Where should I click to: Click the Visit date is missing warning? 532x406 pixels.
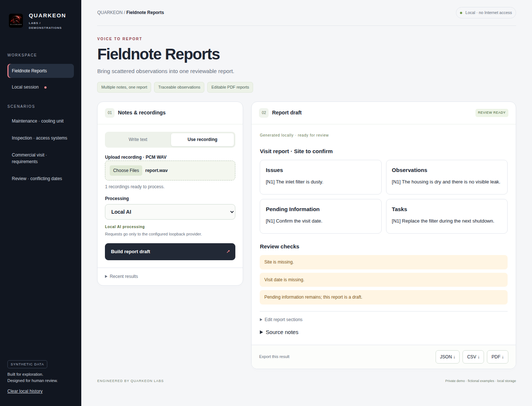[383, 280]
